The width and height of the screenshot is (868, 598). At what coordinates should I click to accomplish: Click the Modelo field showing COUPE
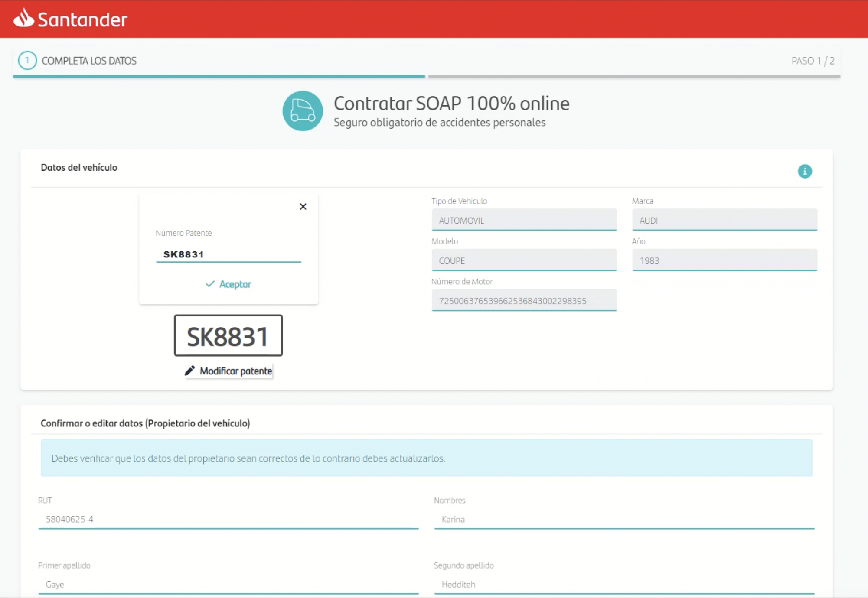(x=524, y=260)
